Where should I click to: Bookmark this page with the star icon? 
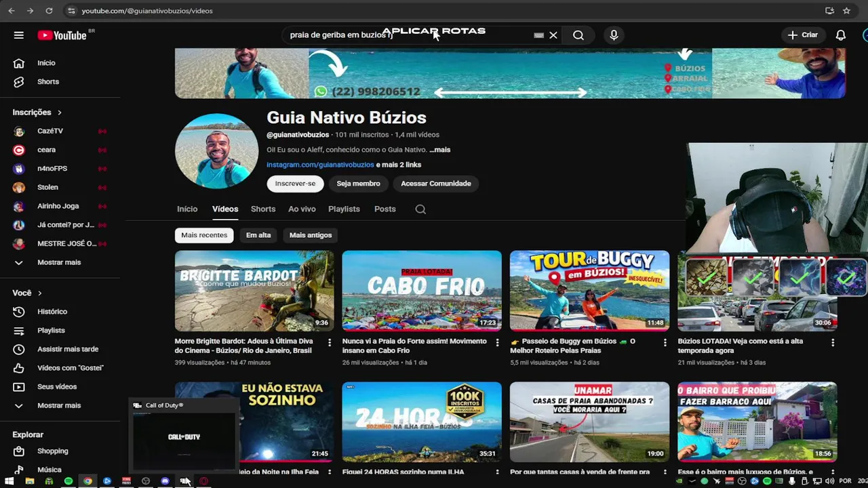pos(846,11)
